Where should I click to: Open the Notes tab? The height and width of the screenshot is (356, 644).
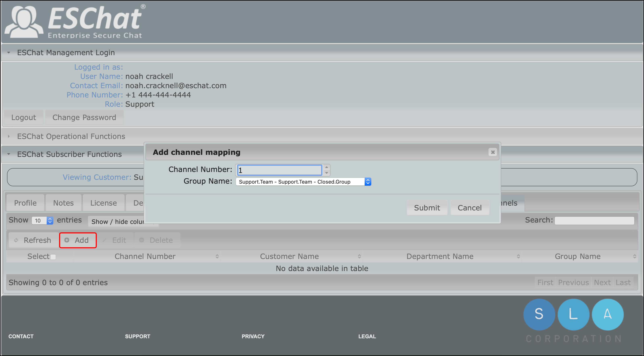(63, 203)
